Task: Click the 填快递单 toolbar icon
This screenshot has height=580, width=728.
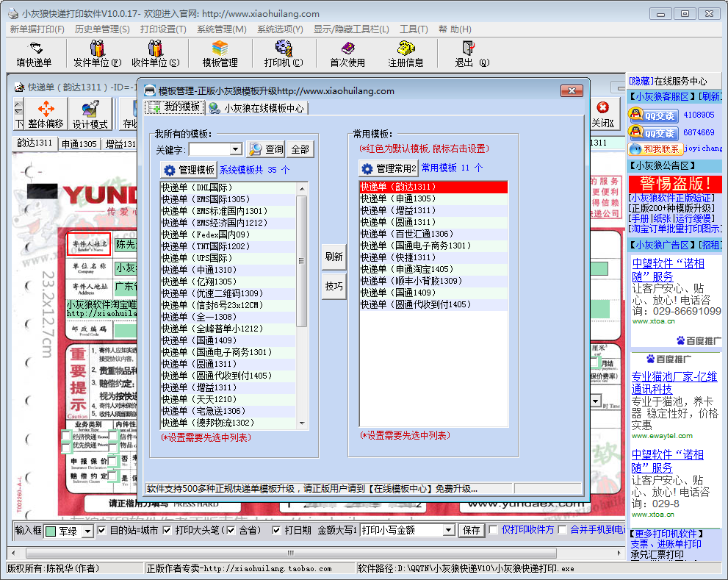Action: (34, 54)
